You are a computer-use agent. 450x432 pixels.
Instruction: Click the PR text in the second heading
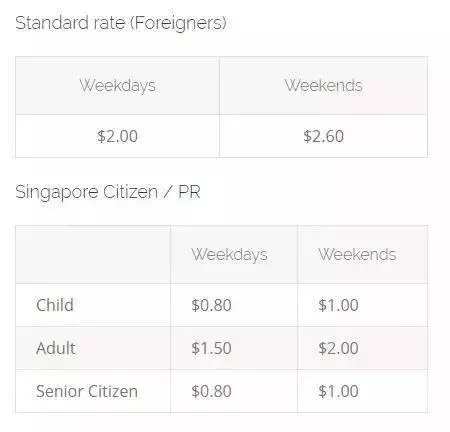pos(189,192)
